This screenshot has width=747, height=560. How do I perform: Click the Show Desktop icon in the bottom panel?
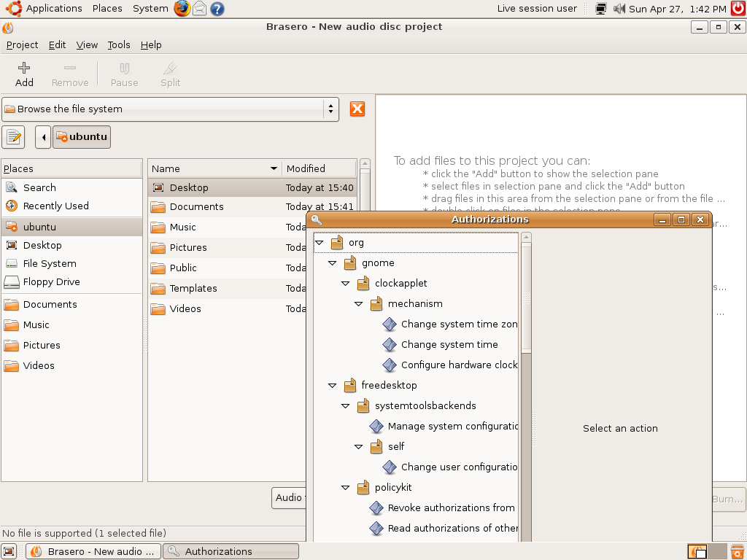9,551
